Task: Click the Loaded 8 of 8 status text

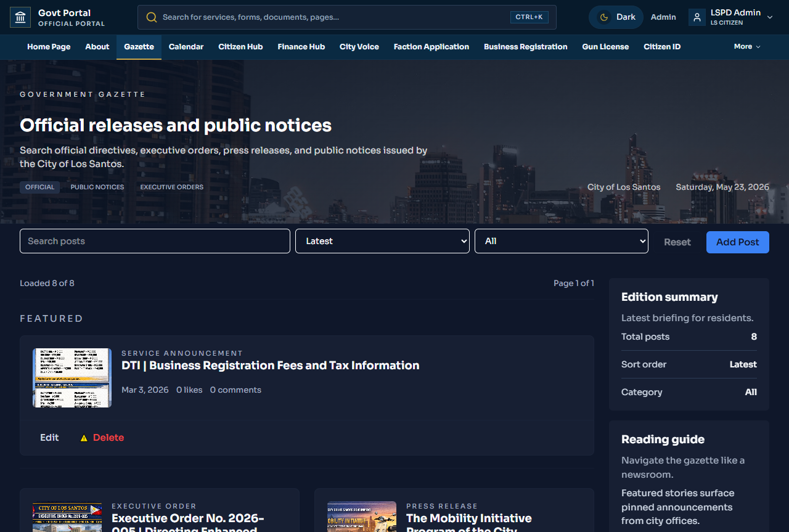Action: tap(47, 284)
